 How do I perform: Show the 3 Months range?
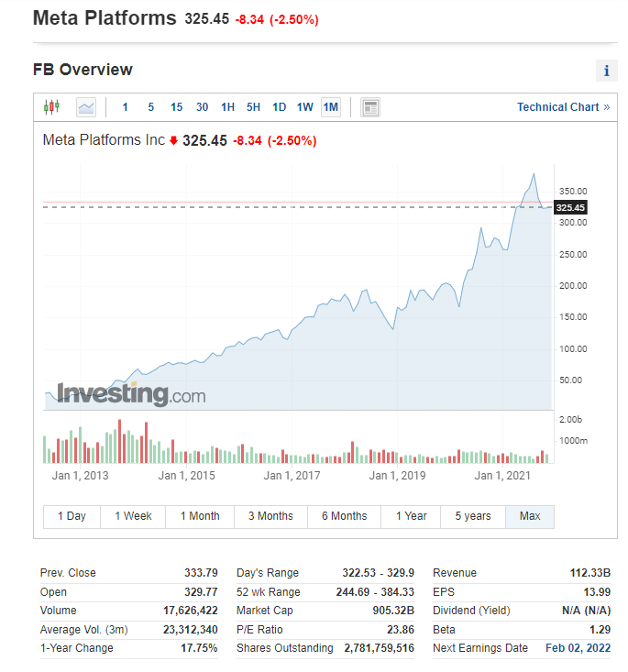tap(270, 516)
